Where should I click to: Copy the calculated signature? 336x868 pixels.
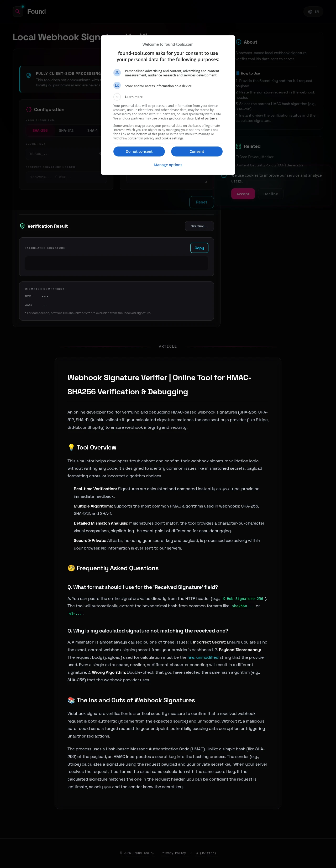pos(199,248)
